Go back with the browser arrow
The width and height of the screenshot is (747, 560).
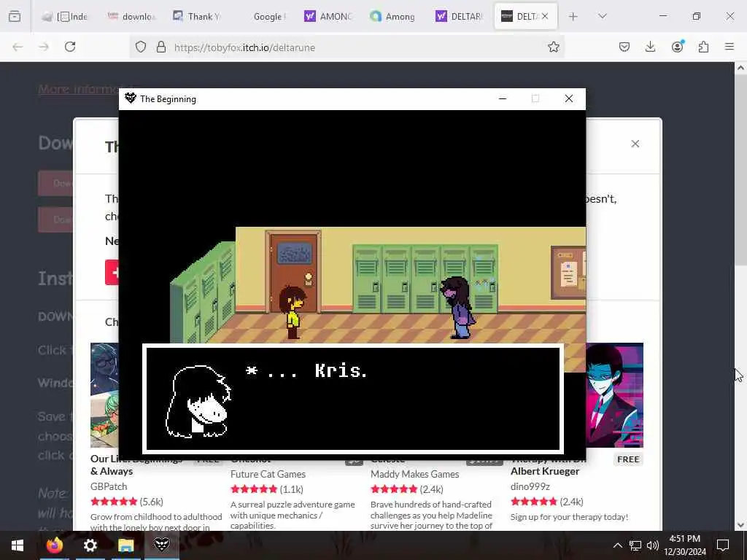click(18, 47)
